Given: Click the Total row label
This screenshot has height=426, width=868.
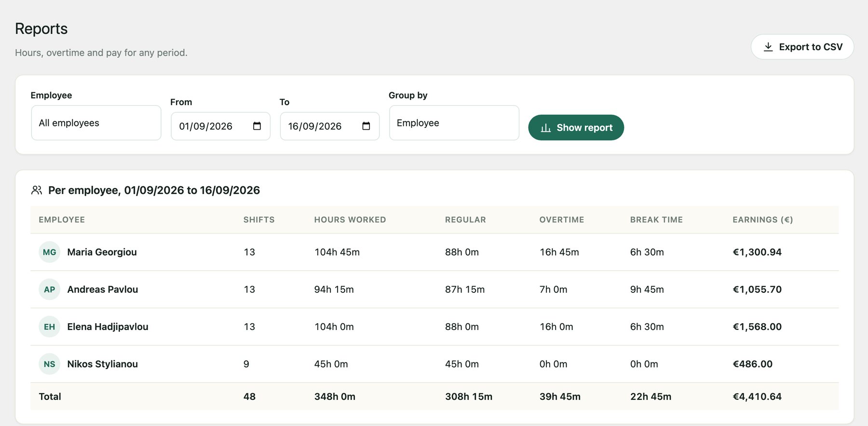Looking at the screenshot, I should click(50, 397).
